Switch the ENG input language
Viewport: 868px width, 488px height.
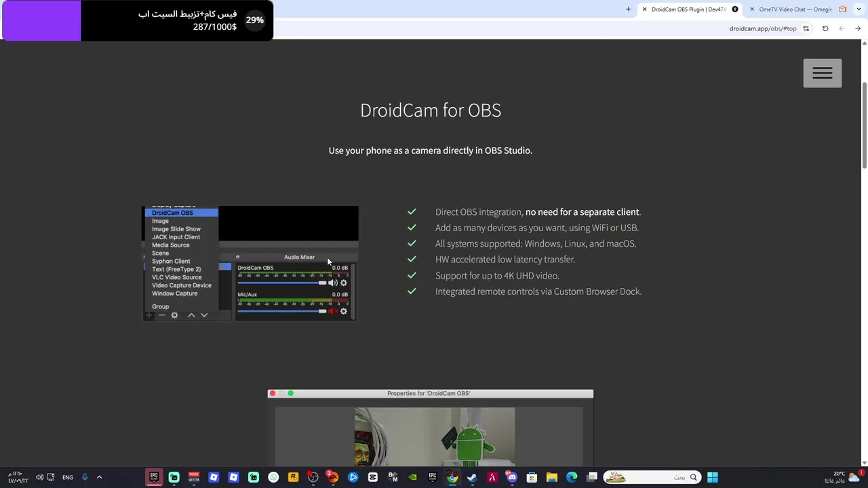click(x=68, y=477)
